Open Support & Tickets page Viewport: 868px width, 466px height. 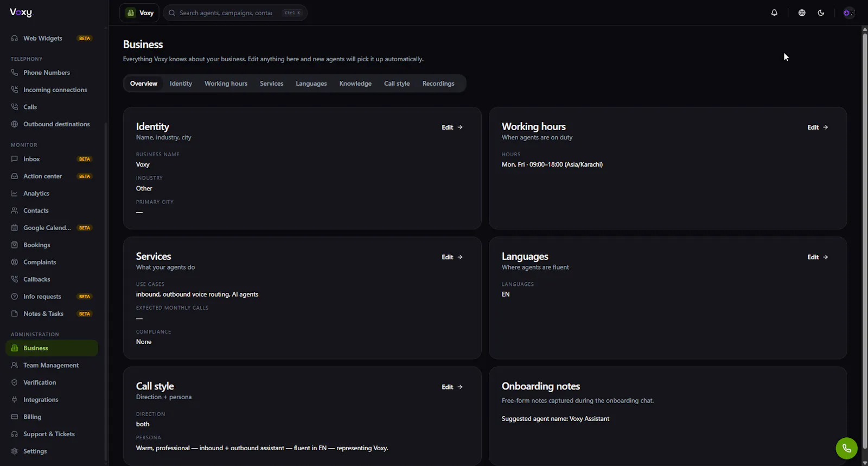tap(52, 434)
